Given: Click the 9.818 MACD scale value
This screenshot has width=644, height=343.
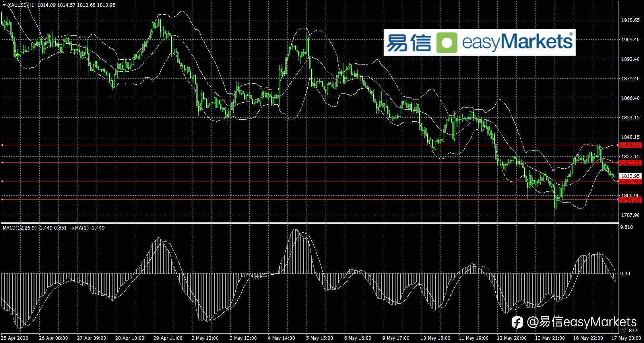Looking at the screenshot, I should [627, 227].
